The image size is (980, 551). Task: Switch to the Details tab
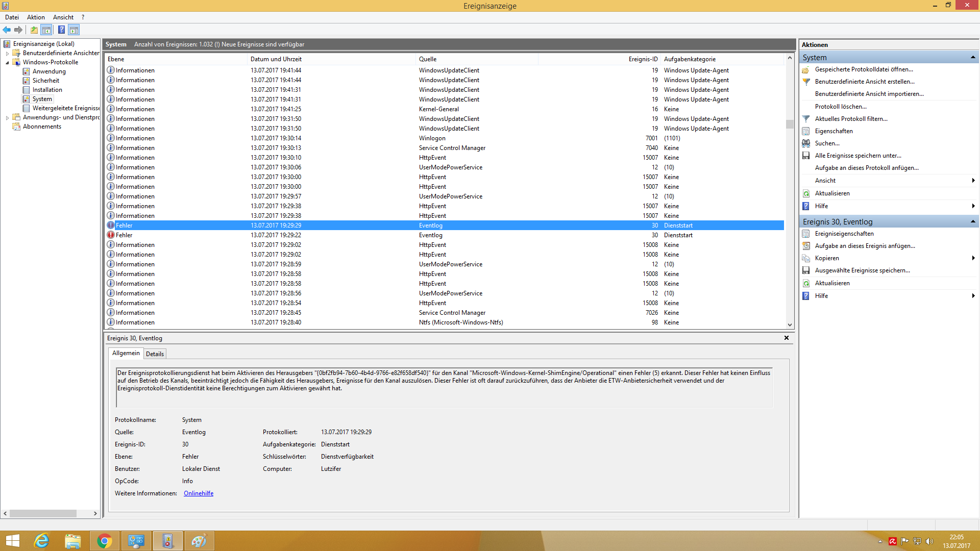(x=155, y=354)
